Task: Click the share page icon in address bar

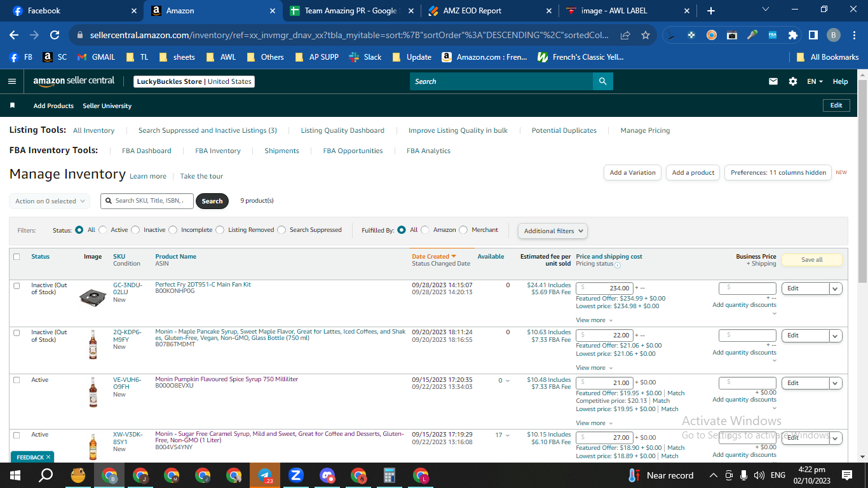Action: click(x=626, y=36)
